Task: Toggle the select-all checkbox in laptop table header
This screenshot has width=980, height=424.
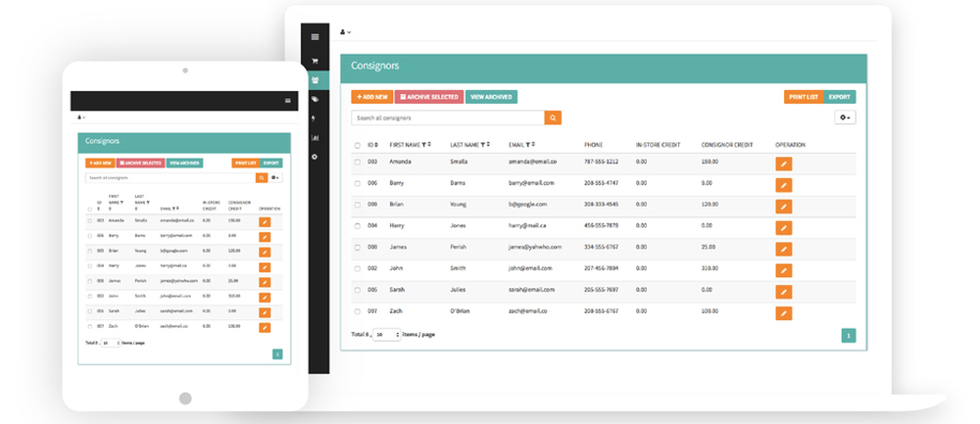Action: pyautogui.click(x=358, y=146)
